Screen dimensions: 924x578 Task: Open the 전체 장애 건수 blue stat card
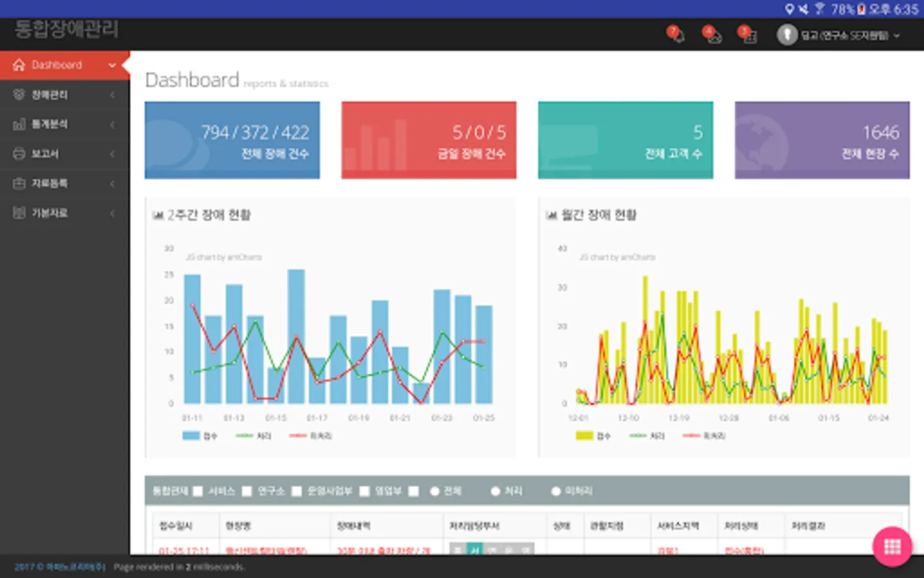[x=232, y=140]
